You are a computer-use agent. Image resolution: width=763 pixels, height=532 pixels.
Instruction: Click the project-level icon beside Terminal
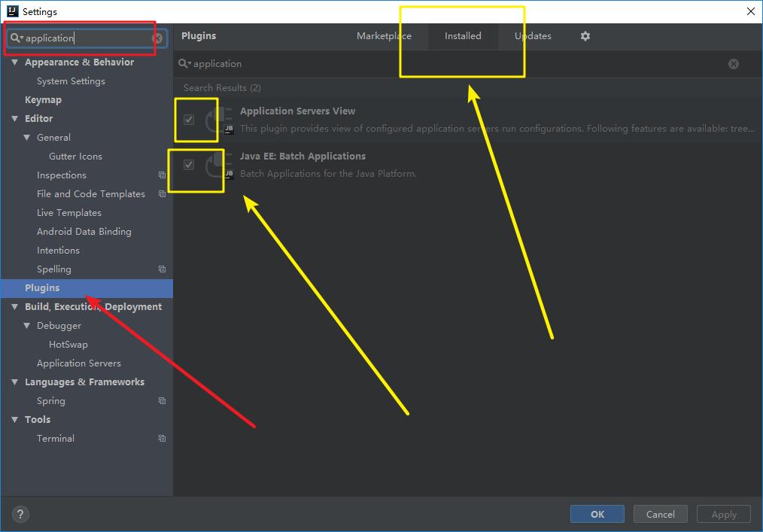(162, 439)
